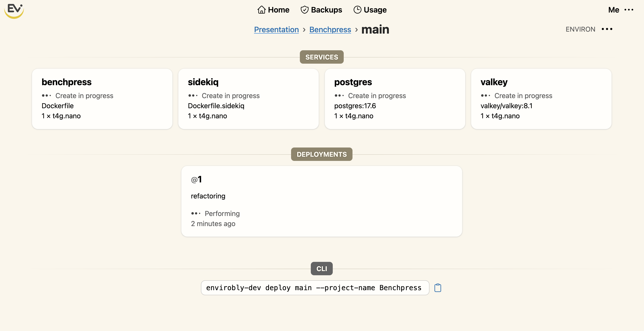Click the Usage clock icon
The width and height of the screenshot is (644, 331).
(357, 10)
